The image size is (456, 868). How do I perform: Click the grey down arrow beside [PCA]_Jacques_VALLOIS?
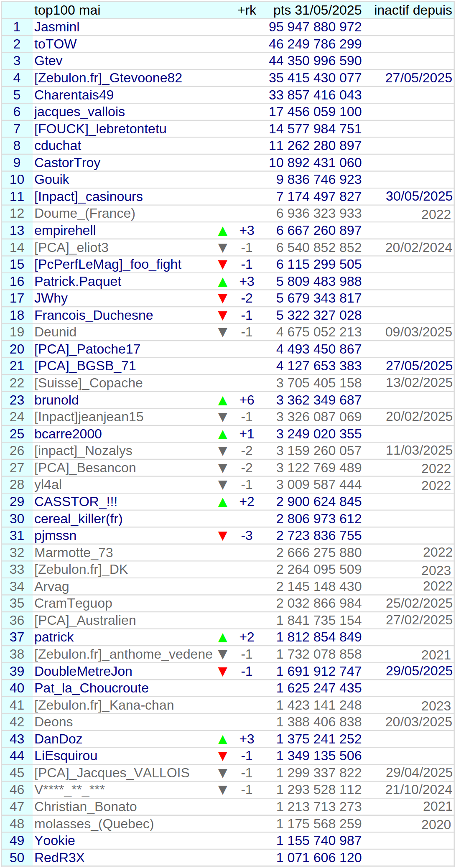[223, 774]
